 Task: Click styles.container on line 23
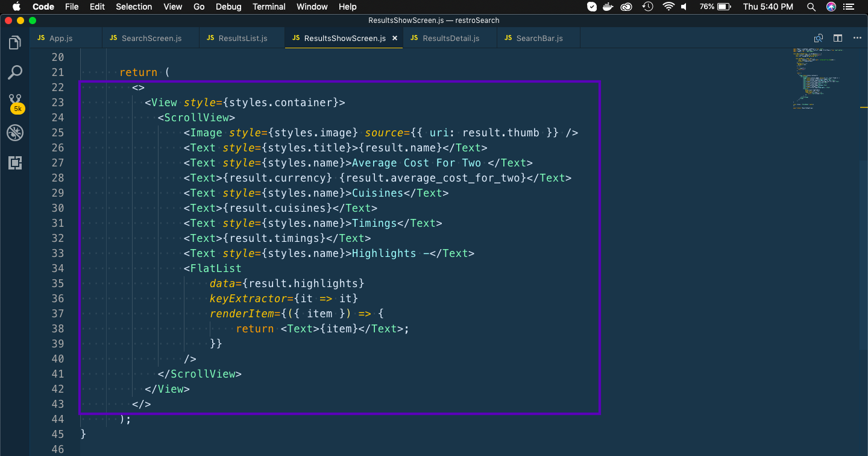click(x=281, y=103)
